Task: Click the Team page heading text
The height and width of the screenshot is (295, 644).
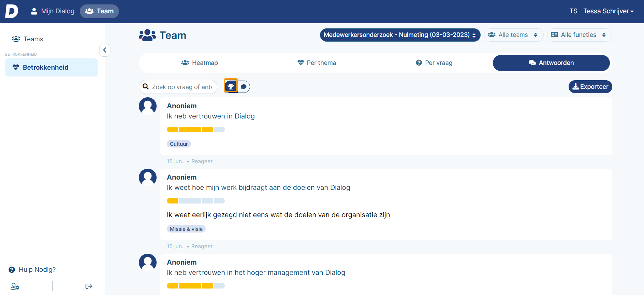Action: (173, 35)
